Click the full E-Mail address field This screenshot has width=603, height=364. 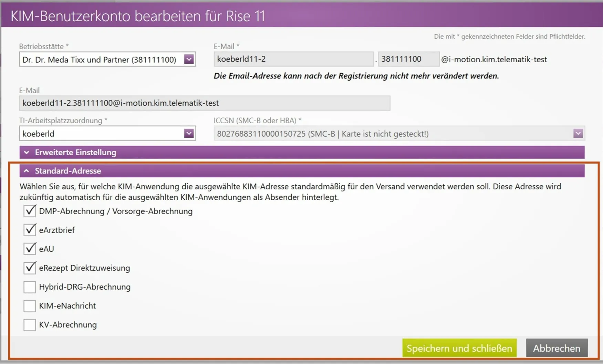pyautogui.click(x=204, y=103)
